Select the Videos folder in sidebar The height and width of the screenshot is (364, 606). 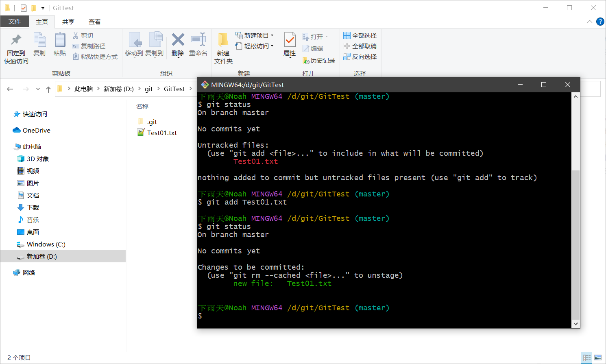pyautogui.click(x=28, y=171)
